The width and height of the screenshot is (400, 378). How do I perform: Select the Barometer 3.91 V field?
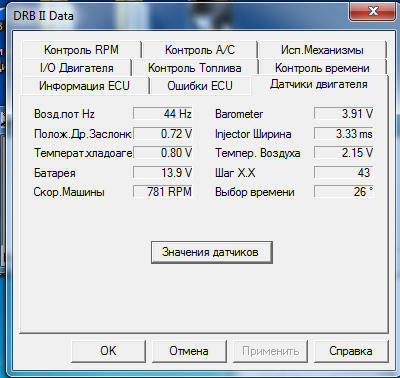coord(344,114)
